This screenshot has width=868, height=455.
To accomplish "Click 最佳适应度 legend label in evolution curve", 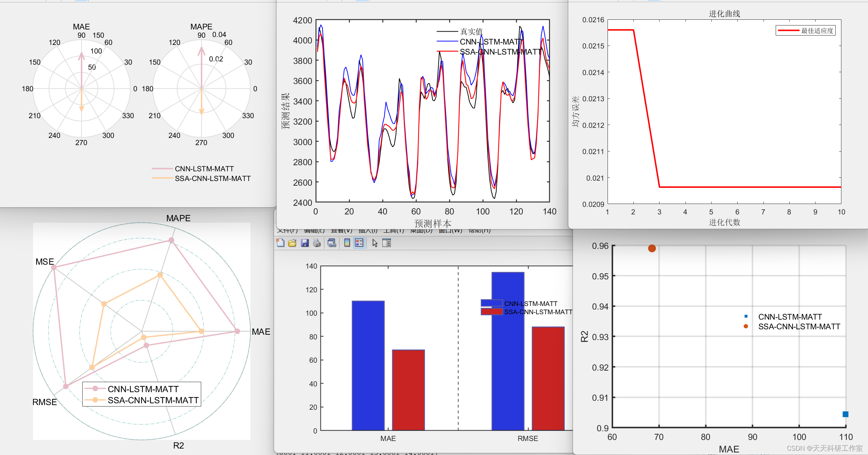I will click(x=817, y=31).
